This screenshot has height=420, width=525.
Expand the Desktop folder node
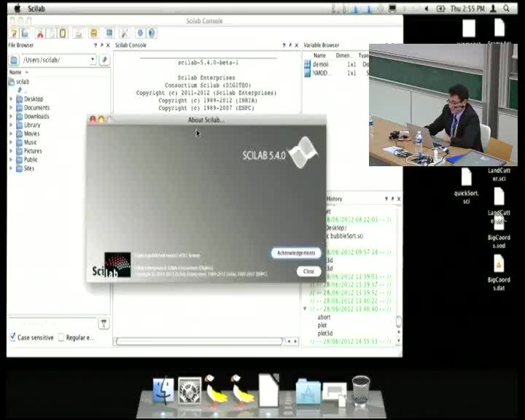click(x=11, y=99)
